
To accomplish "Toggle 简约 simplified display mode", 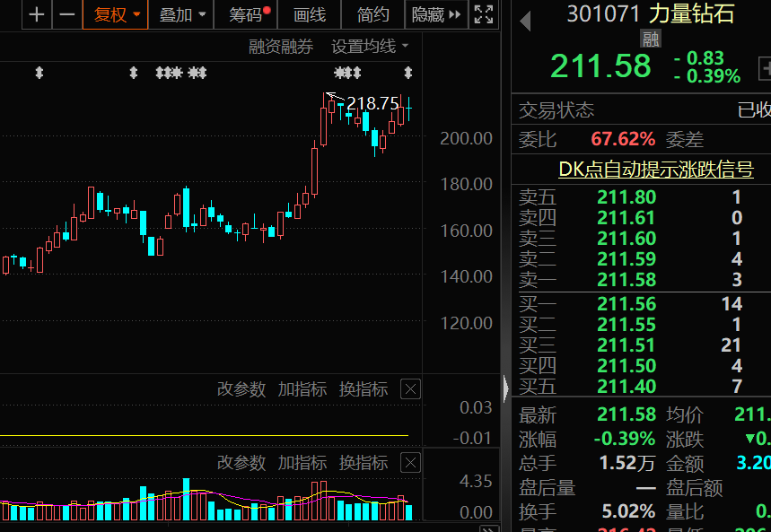I will 373,14.
